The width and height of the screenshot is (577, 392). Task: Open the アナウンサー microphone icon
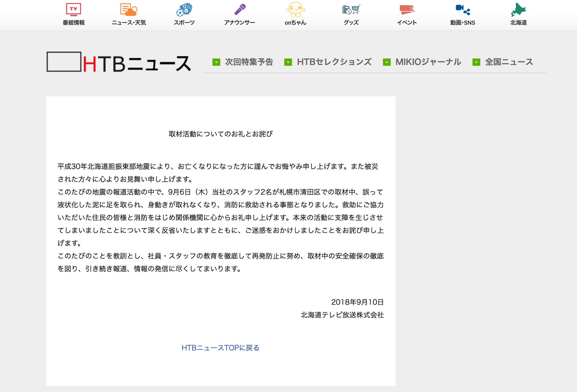(240, 9)
